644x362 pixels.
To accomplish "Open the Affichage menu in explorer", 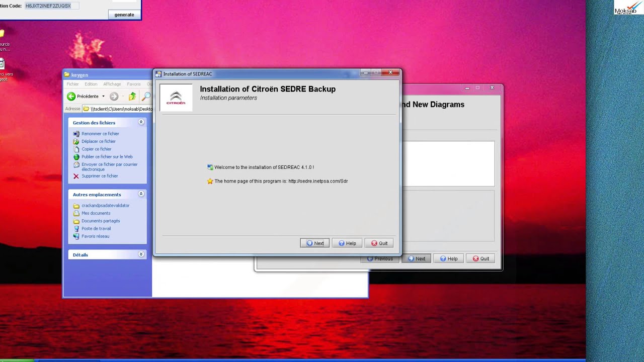I will [x=112, y=84].
